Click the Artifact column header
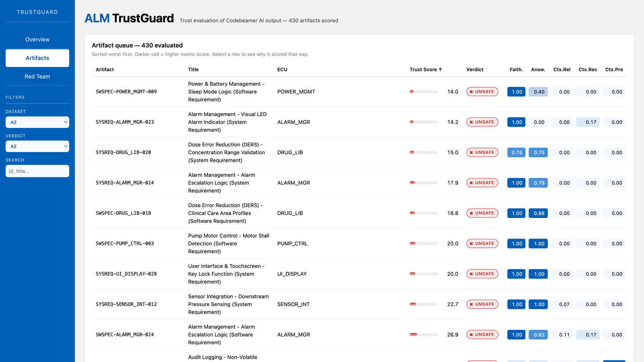The image size is (644, 362). click(x=105, y=70)
